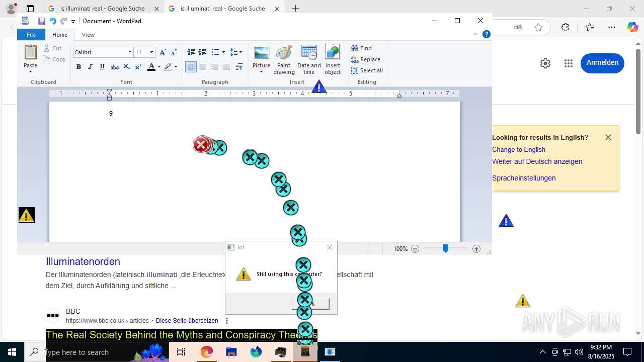Expand the line spacing dropdown
The height and width of the screenshot is (362, 644).
click(240, 52)
